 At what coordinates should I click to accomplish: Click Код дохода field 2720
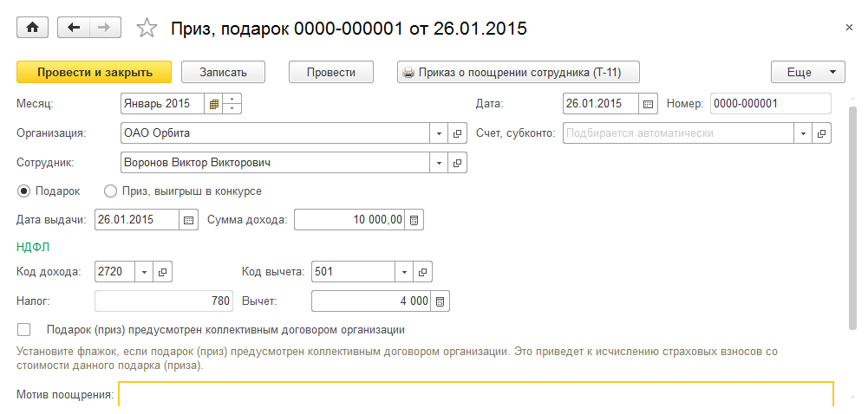click(x=115, y=271)
